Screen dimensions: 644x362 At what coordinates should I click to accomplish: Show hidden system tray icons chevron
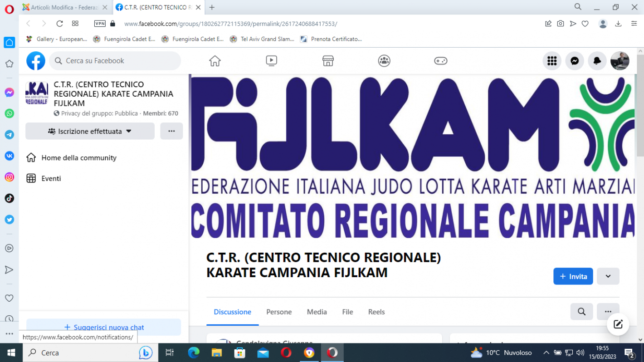[546, 352]
